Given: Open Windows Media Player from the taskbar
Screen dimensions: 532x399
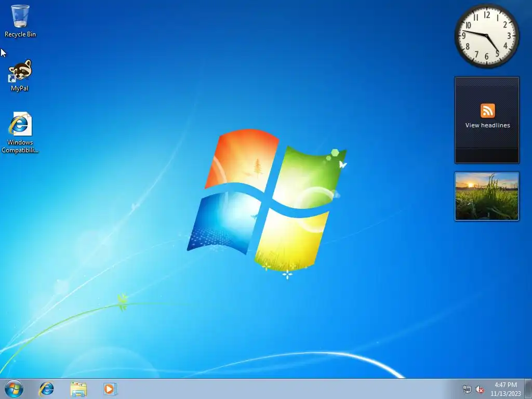Looking at the screenshot, I should point(110,389).
